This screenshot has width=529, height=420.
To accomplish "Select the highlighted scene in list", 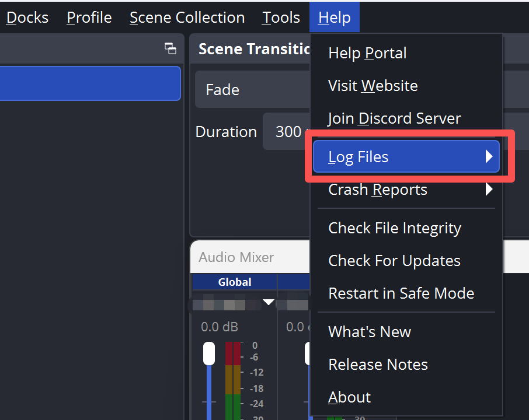I will pyautogui.click(x=90, y=83).
